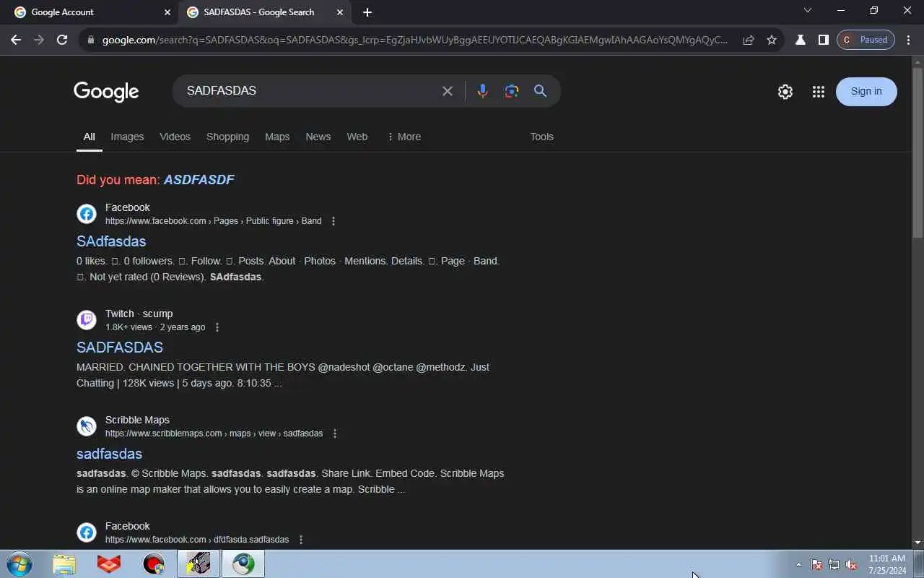This screenshot has width=924, height=578.
Task: Click the magnifier search button
Action: pos(540,91)
